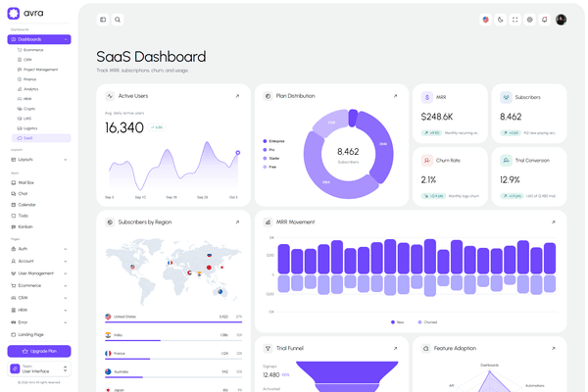Open Trial Funnel card arrow link
The image size is (588, 392).
tap(395, 348)
